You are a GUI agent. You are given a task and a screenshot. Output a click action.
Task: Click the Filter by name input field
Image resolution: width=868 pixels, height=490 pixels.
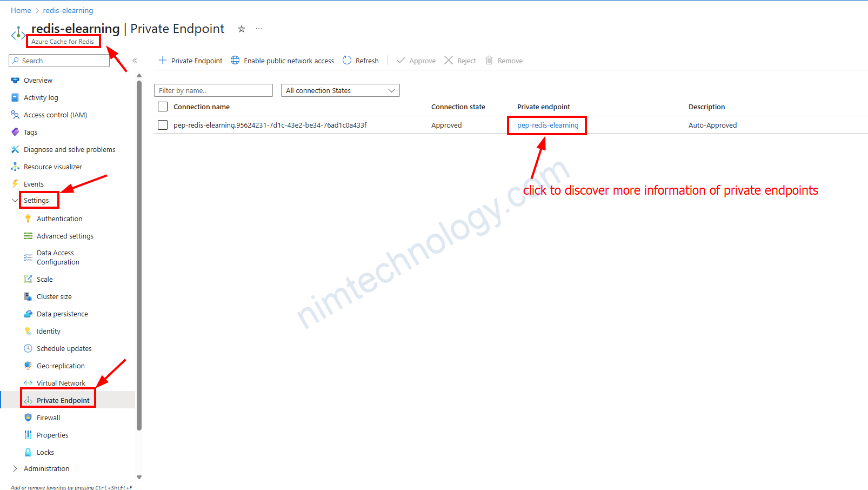(x=213, y=90)
